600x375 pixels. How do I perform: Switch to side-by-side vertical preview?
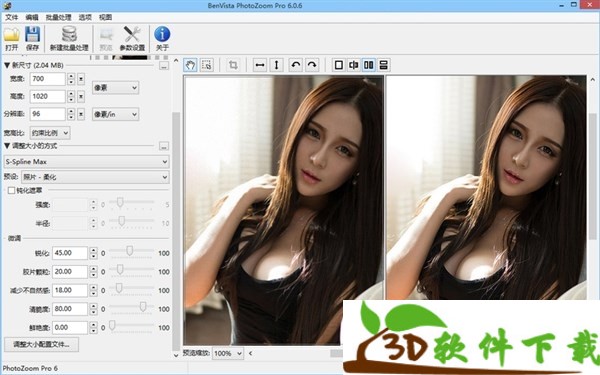(368, 65)
